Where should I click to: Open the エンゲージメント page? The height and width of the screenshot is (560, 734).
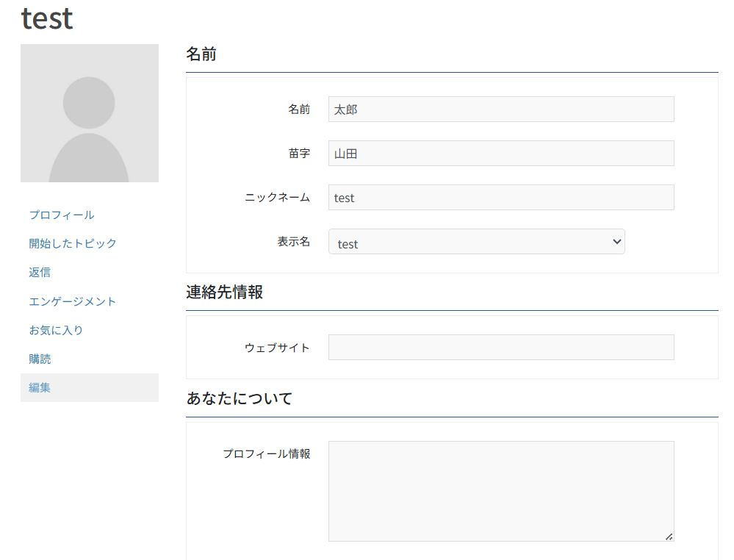coord(72,301)
